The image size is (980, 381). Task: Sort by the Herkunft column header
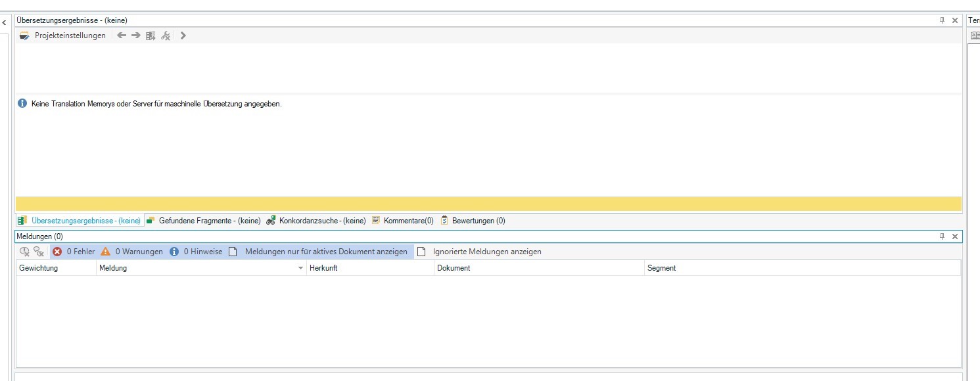370,268
